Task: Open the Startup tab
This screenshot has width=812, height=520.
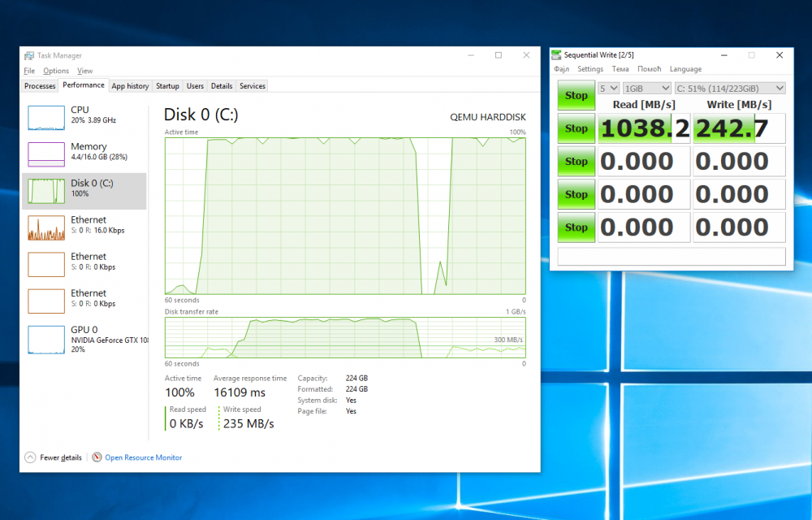Action: pos(167,86)
